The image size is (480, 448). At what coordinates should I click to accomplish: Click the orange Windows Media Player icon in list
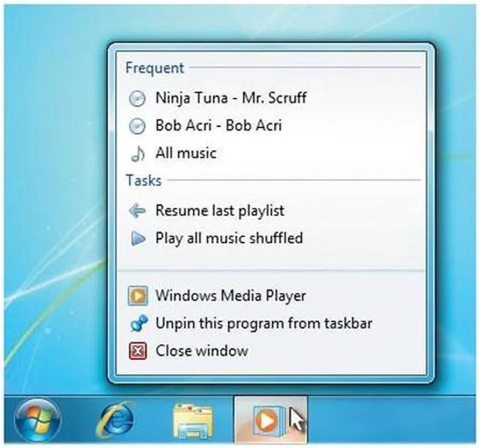[138, 296]
